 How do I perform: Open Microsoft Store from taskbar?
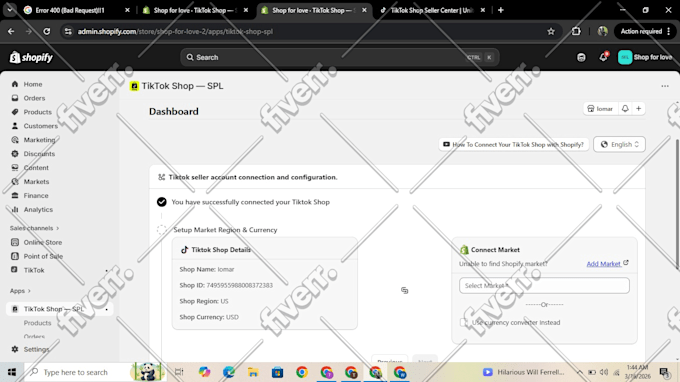point(278,372)
